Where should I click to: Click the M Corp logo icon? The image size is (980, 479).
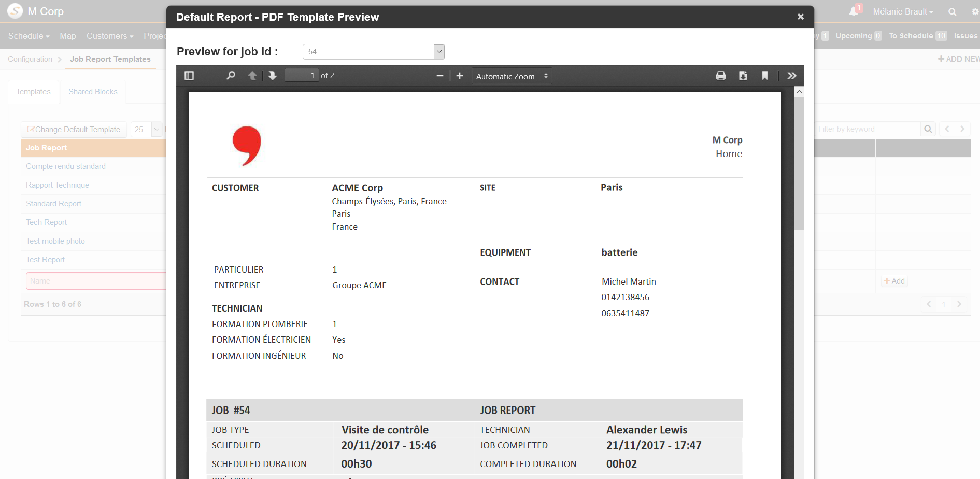15,11
